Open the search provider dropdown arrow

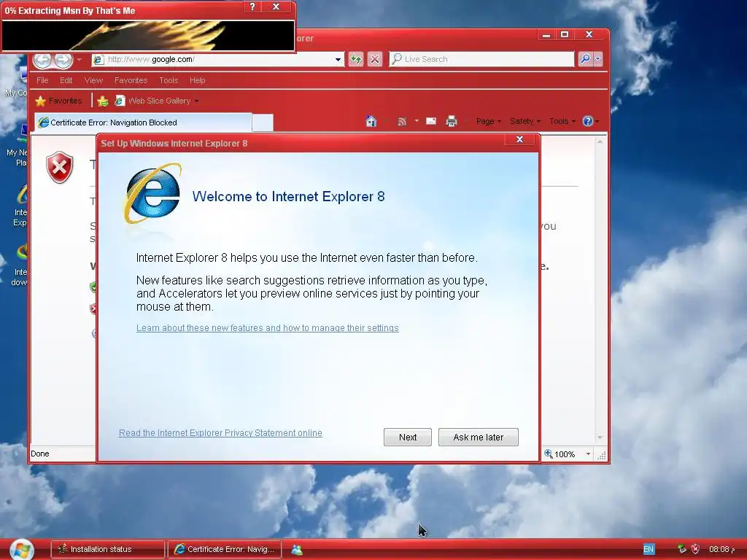pos(598,59)
